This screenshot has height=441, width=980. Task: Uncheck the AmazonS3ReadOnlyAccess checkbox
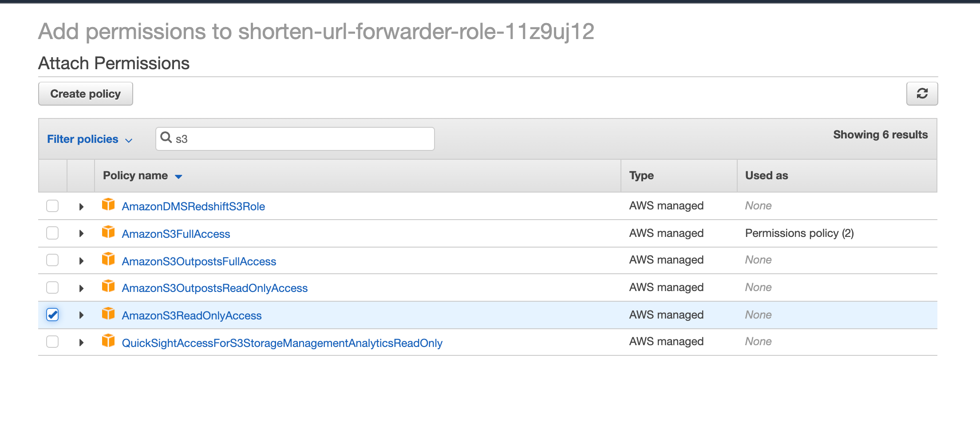tap(52, 315)
